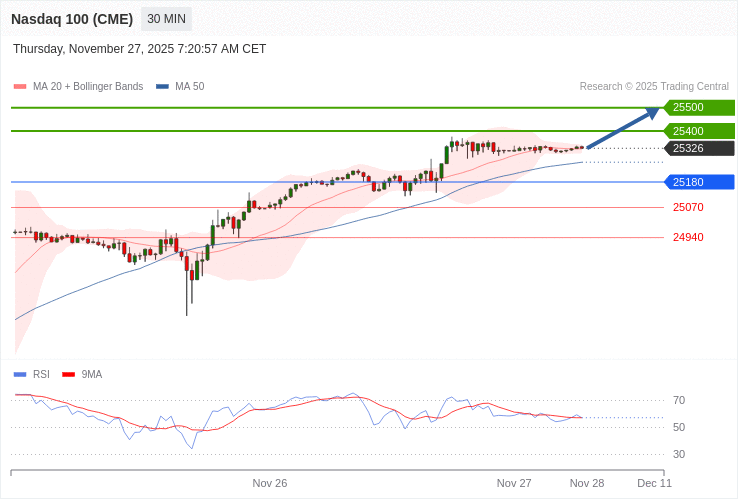The height and width of the screenshot is (500, 738).
Task: Click the RSI 30 level label
Action: [x=679, y=454]
